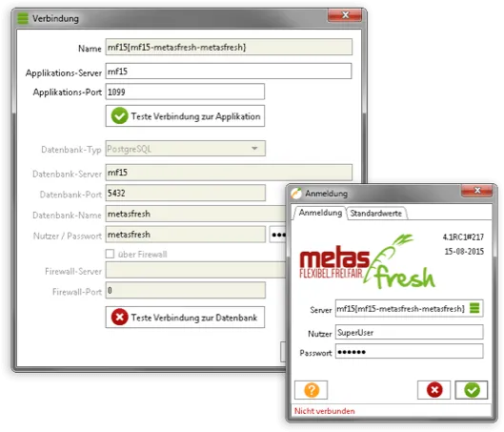Click Anmeldung window title bar icon

coord(296,193)
